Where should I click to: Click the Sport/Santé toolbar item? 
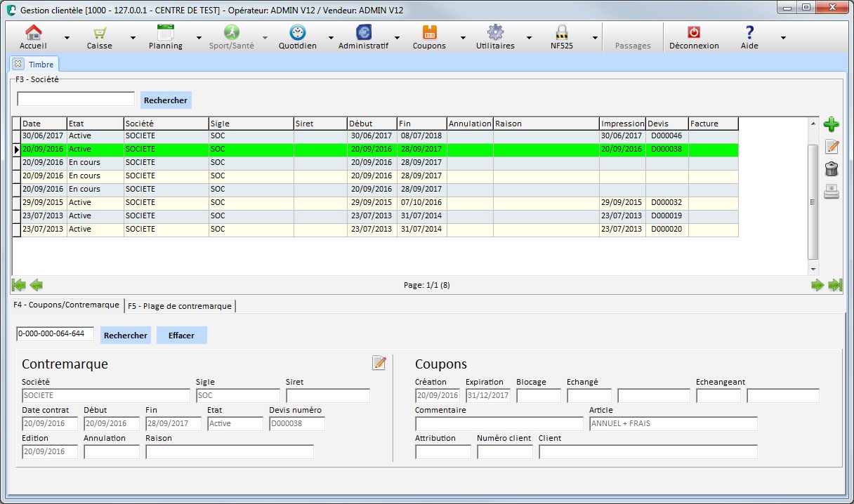click(x=232, y=37)
